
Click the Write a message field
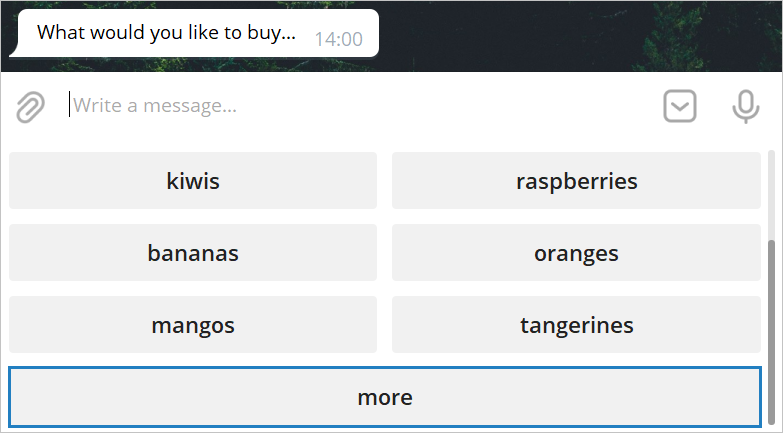[350, 106]
